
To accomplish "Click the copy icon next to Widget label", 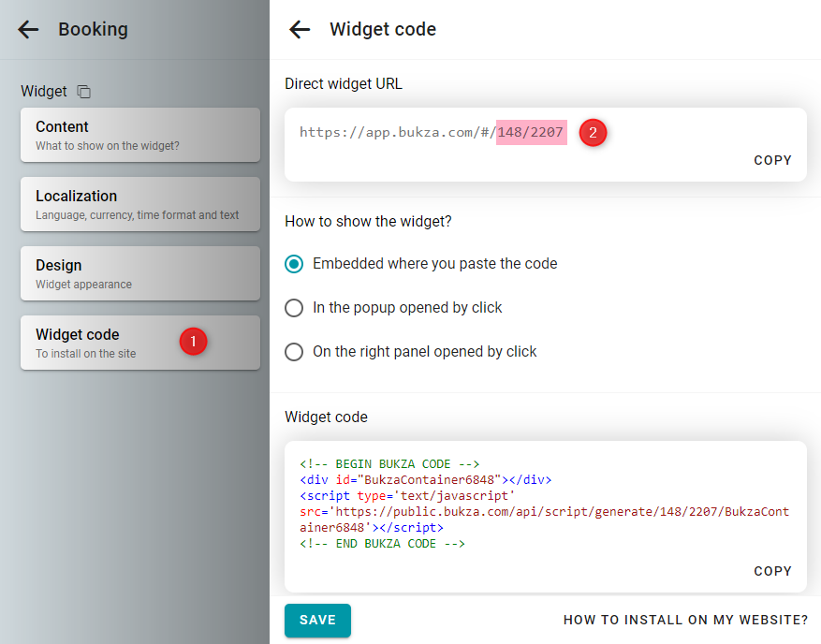I will point(84,92).
